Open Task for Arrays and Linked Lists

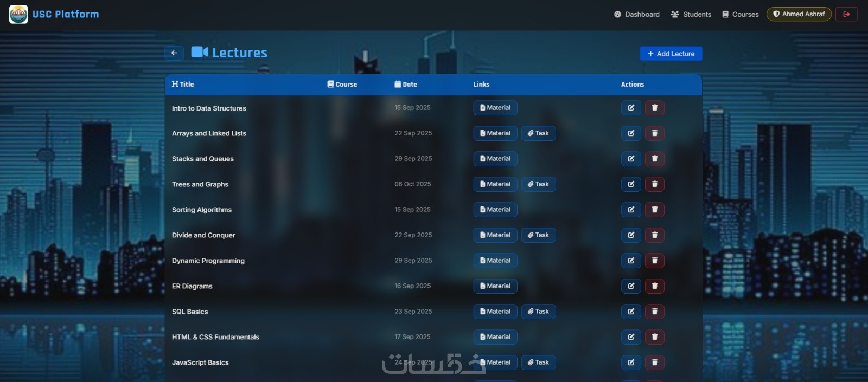pyautogui.click(x=539, y=133)
